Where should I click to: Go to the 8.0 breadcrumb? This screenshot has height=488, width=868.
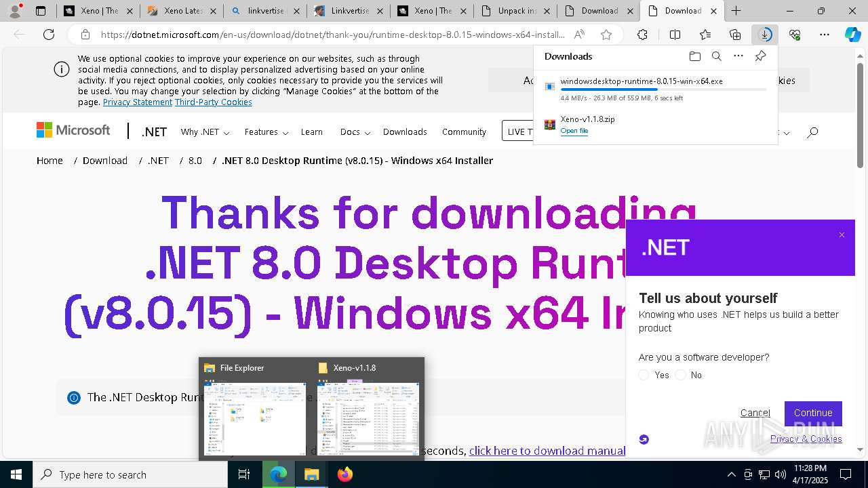click(x=195, y=161)
